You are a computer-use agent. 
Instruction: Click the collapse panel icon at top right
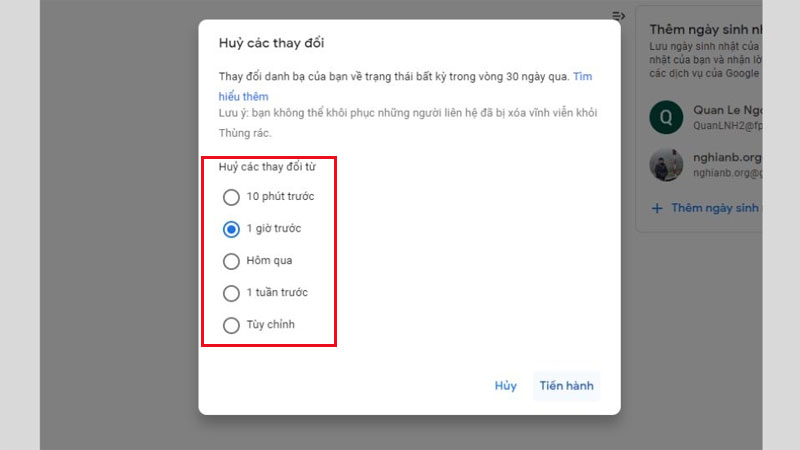(x=619, y=15)
